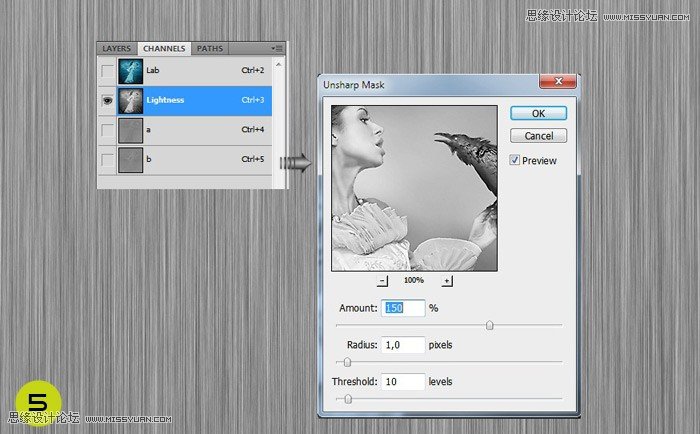Viewport: 700px width, 434px height.
Task: Zoom out the preview with minus button
Action: pyautogui.click(x=382, y=280)
